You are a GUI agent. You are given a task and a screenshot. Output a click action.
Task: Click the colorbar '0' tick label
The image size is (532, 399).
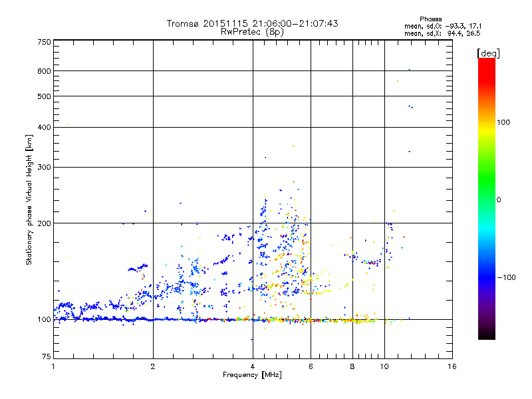(498, 199)
